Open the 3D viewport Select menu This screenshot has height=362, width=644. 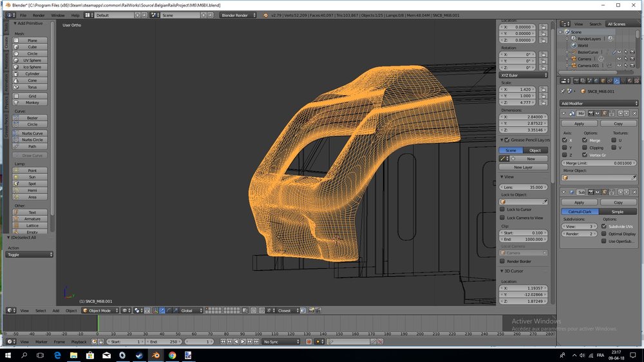coord(41,310)
